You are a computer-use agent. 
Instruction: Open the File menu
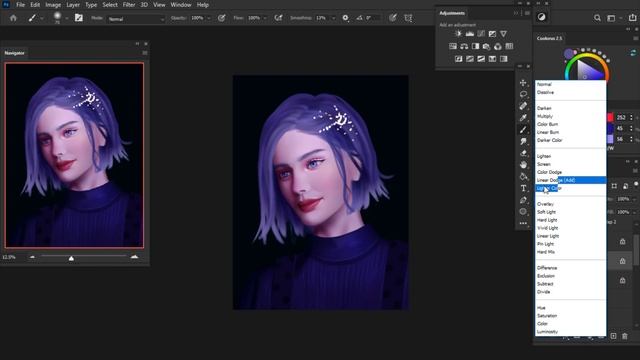(x=20, y=5)
